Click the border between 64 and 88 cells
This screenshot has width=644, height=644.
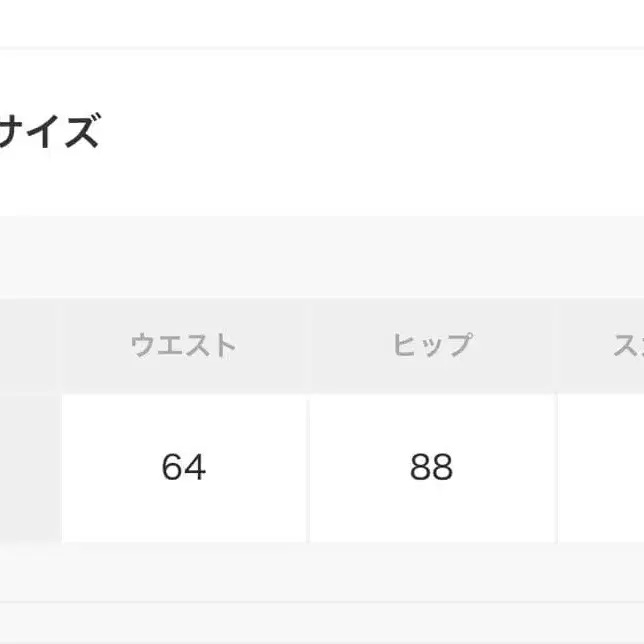click(x=308, y=467)
